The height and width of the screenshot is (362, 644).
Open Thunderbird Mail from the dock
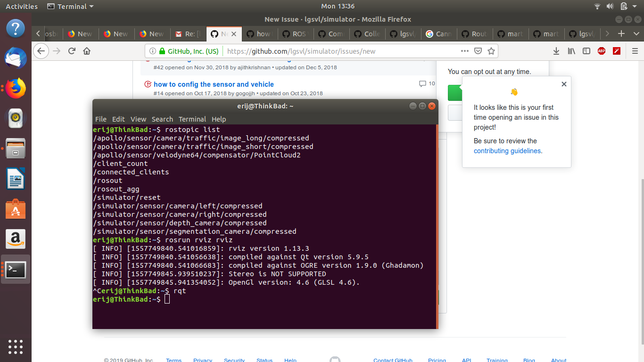(16, 58)
